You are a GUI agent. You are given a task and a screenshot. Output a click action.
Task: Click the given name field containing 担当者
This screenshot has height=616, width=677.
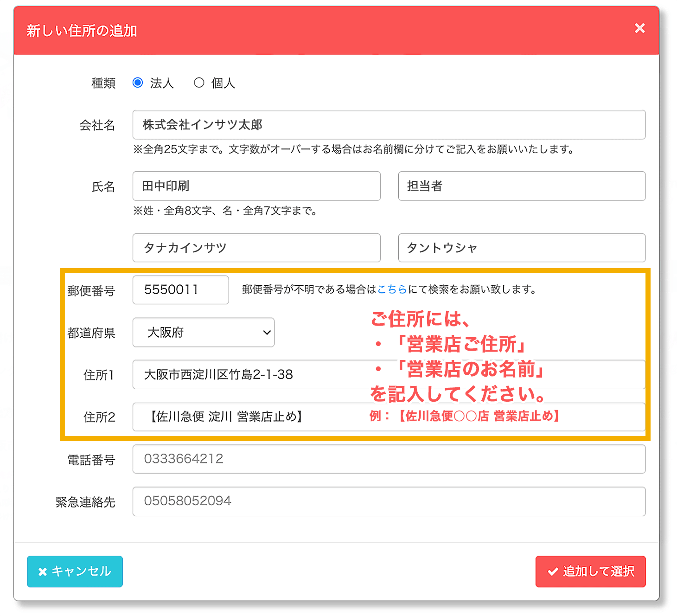point(521,186)
